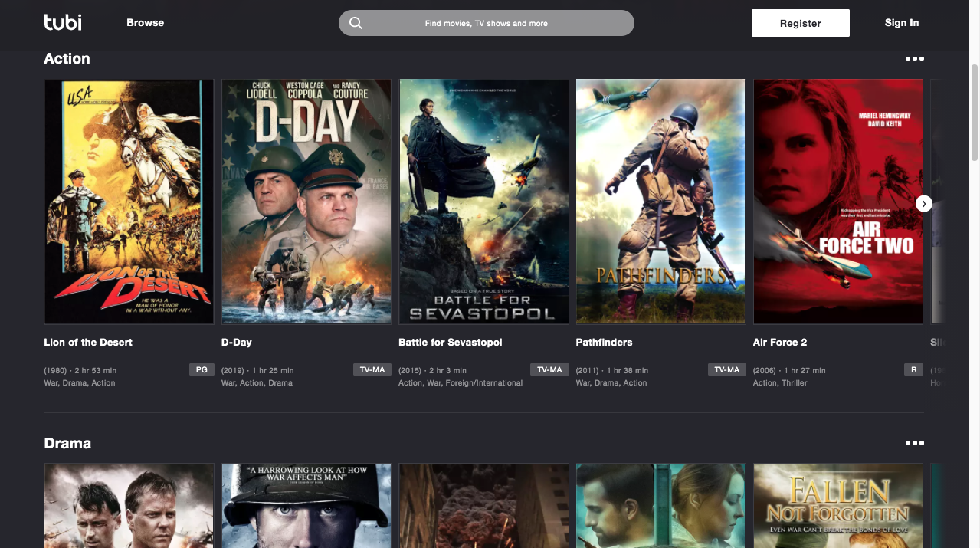Click the Drama category heading
This screenshot has height=548, width=980.
67,443
